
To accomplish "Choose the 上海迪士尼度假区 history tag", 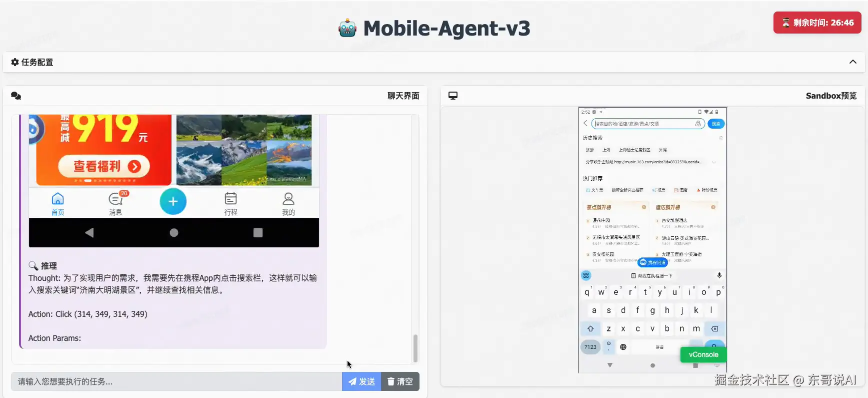I will (x=634, y=150).
